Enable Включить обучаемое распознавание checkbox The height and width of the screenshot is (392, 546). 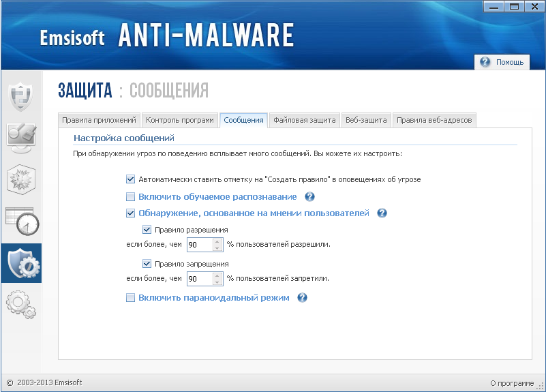coord(130,197)
